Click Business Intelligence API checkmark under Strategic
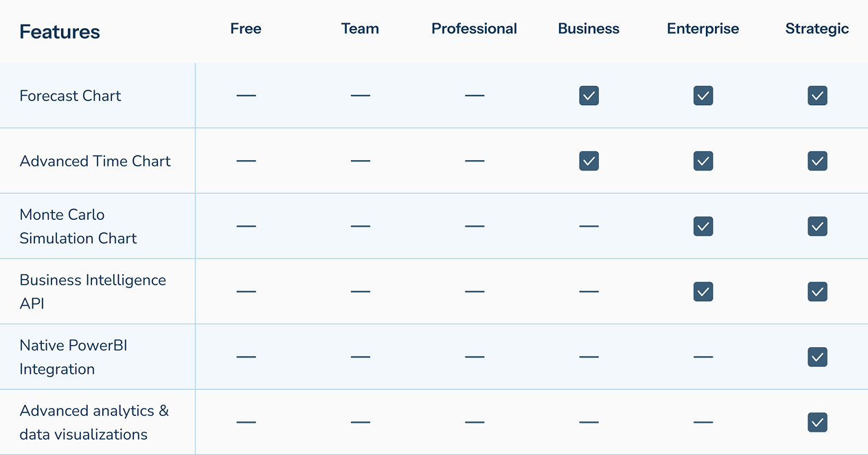Viewport: 868px width, 455px height. tap(817, 291)
